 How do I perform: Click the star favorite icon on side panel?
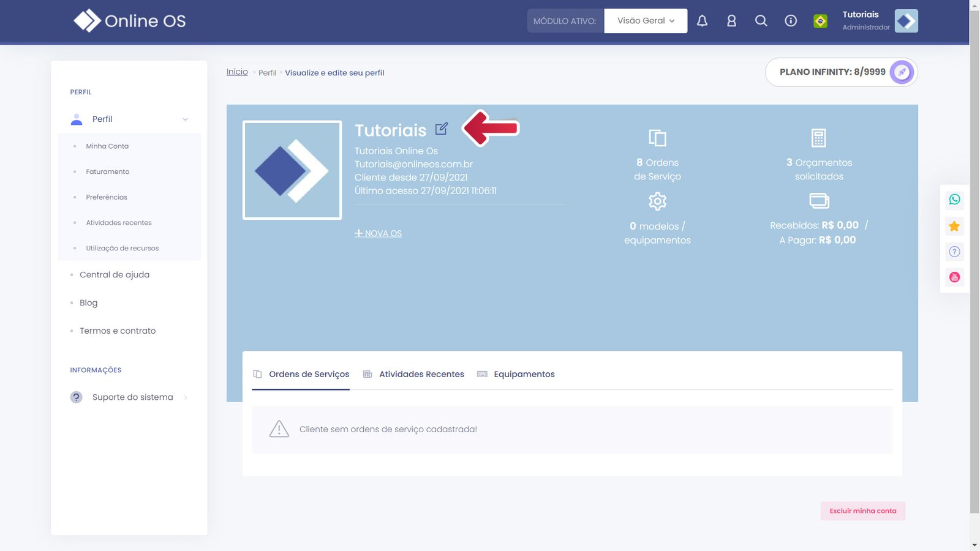click(x=954, y=227)
